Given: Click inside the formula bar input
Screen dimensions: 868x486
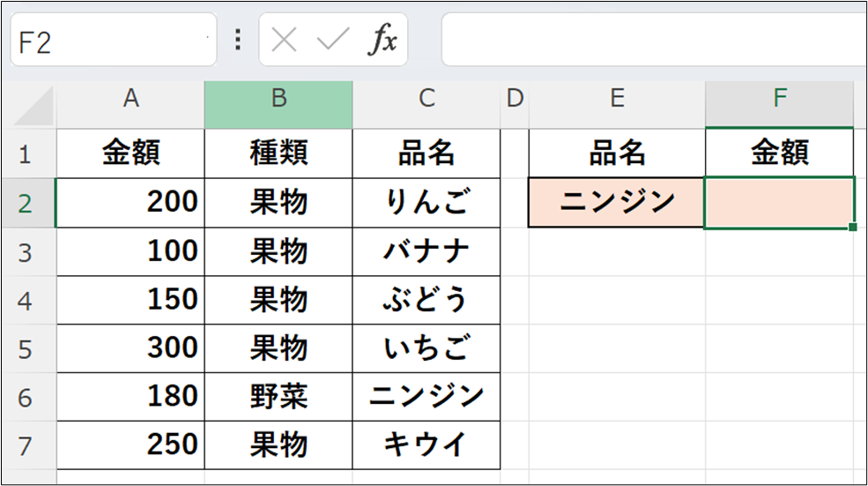Looking at the screenshot, I should point(652,40).
